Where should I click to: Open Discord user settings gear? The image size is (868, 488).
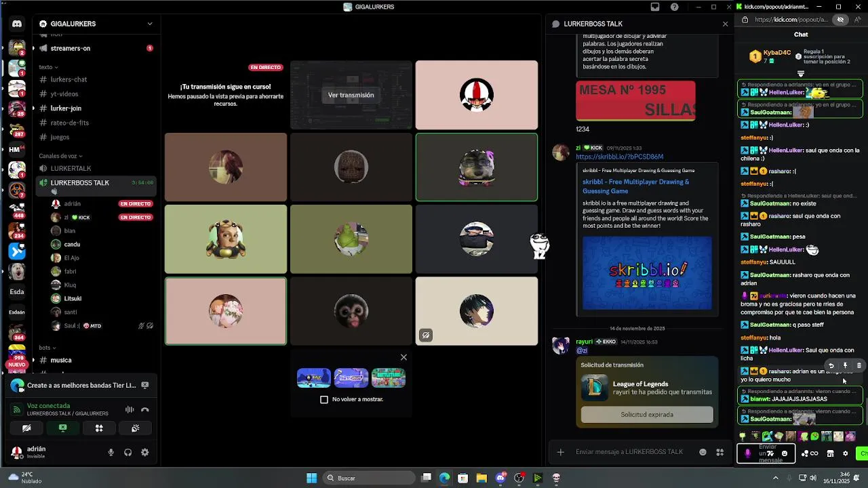tap(144, 452)
